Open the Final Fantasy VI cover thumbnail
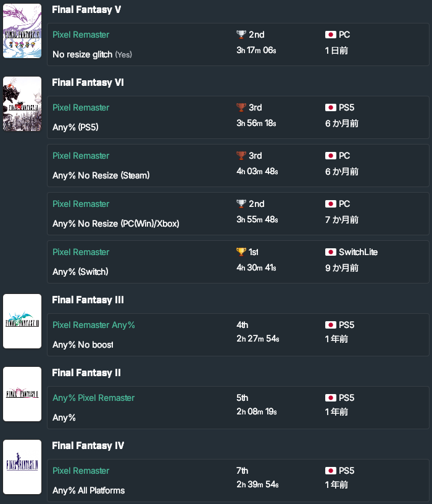 pos(22,104)
